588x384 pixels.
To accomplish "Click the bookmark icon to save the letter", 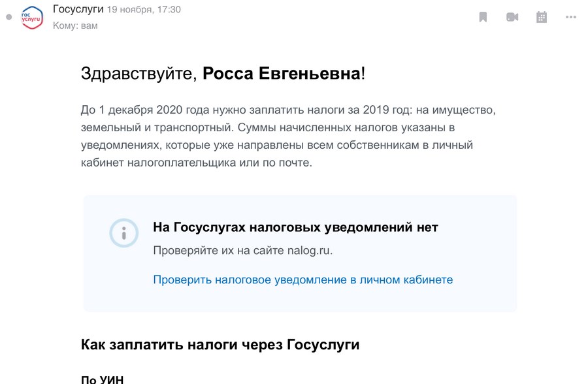I will pyautogui.click(x=482, y=16).
